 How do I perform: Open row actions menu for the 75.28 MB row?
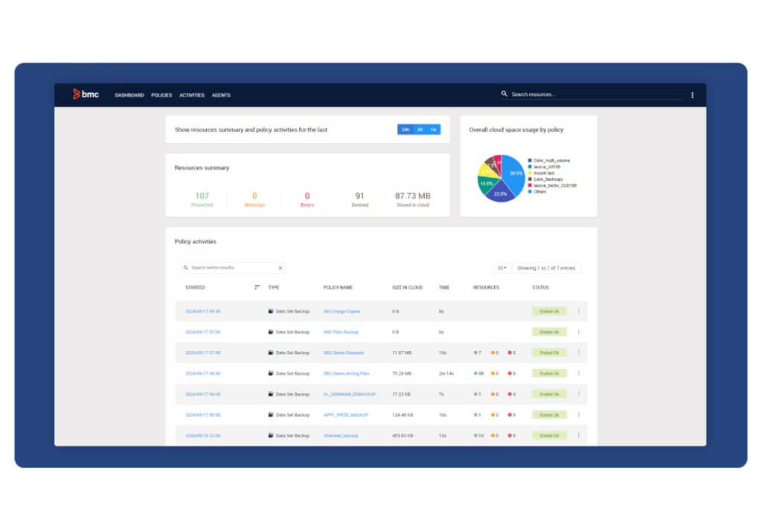pyautogui.click(x=578, y=373)
